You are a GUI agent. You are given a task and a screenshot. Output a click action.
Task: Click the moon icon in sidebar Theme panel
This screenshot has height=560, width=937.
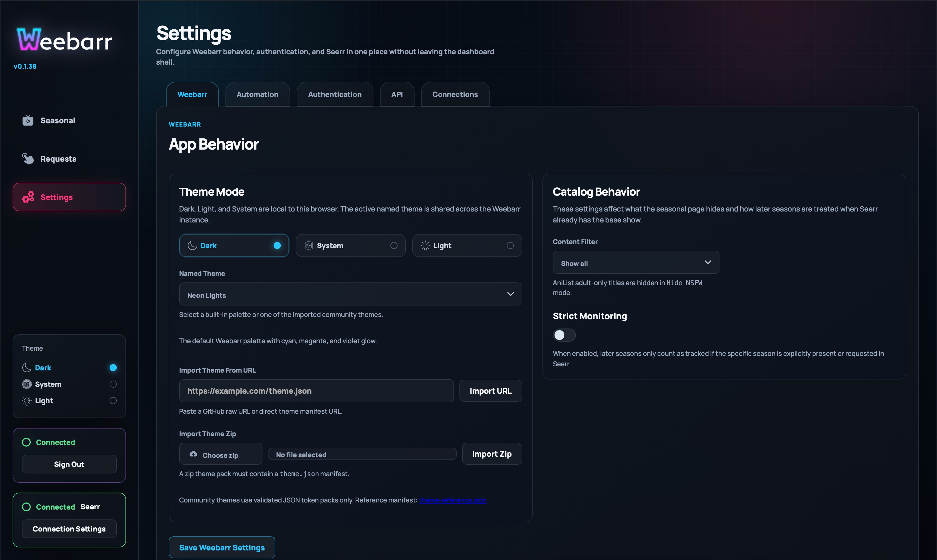(26, 368)
